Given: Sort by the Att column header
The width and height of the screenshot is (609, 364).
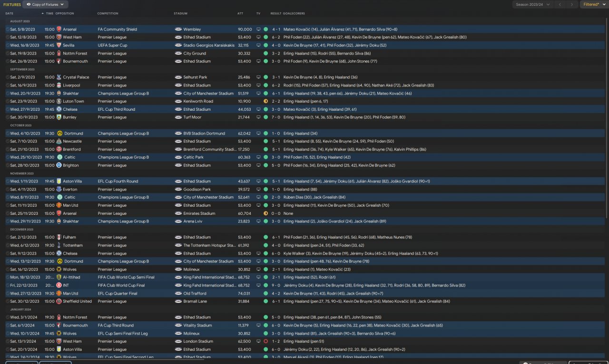Looking at the screenshot, I should (x=240, y=13).
